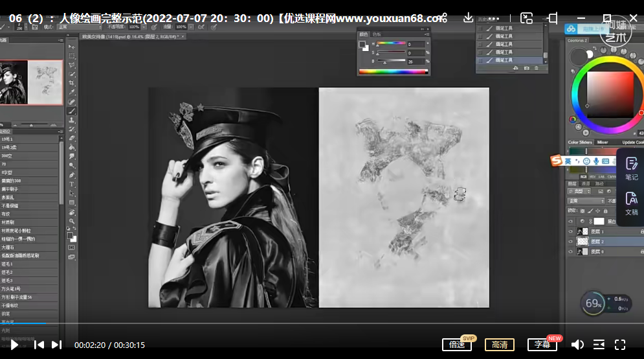The height and width of the screenshot is (359, 644).
Task: Skip to the next video
Action: 57,345
